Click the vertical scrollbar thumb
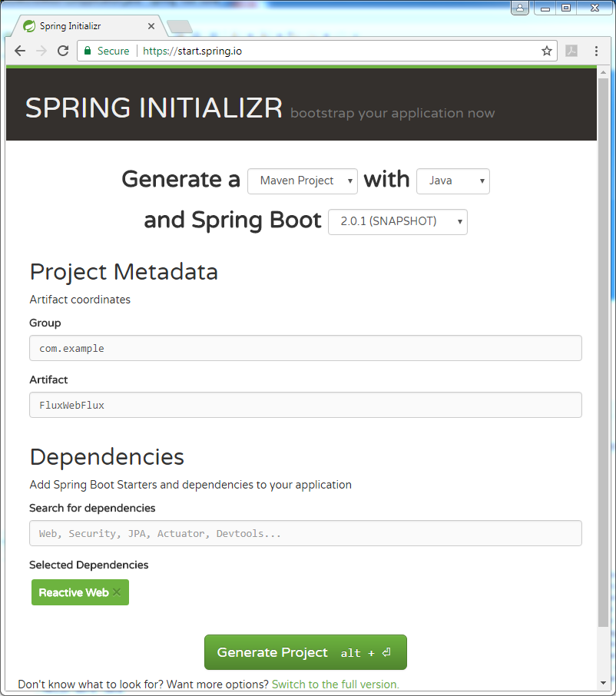Image resolution: width=616 pixels, height=696 pixels. 603,352
